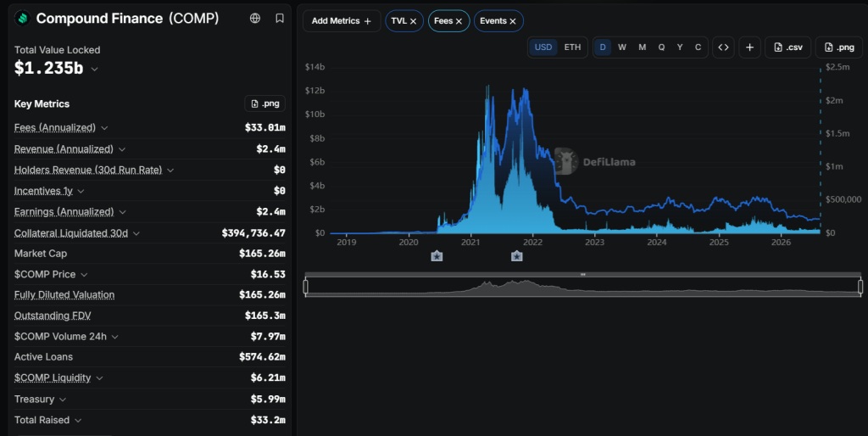Expand $COMP Liquidity row

click(100, 378)
